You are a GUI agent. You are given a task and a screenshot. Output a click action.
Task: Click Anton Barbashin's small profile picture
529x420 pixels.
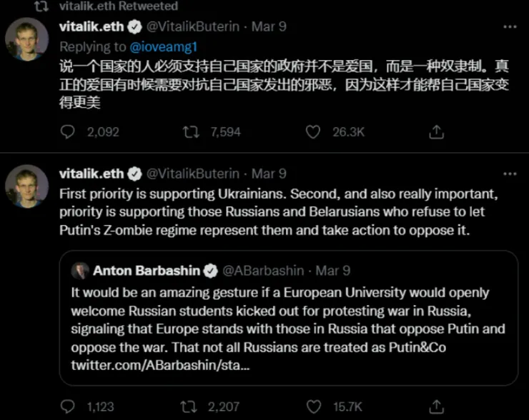click(80, 271)
